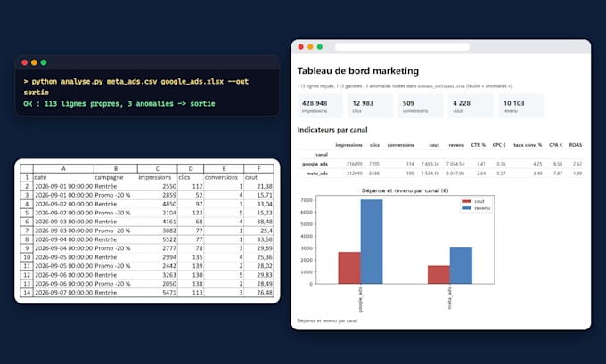Click the 'ROAS' column header
The width and height of the screenshot is (606, 364).
576,145
